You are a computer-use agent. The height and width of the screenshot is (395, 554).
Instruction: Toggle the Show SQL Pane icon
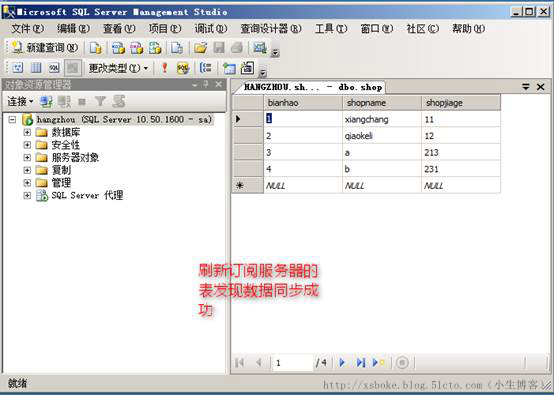click(x=54, y=67)
